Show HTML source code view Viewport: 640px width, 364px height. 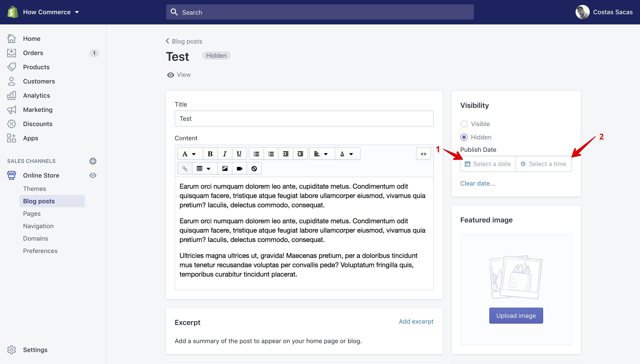pos(424,154)
